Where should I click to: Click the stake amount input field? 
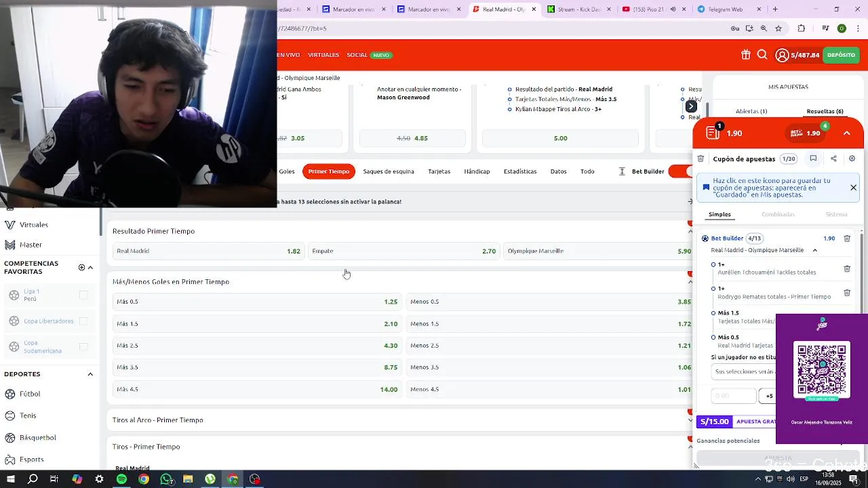(x=733, y=396)
